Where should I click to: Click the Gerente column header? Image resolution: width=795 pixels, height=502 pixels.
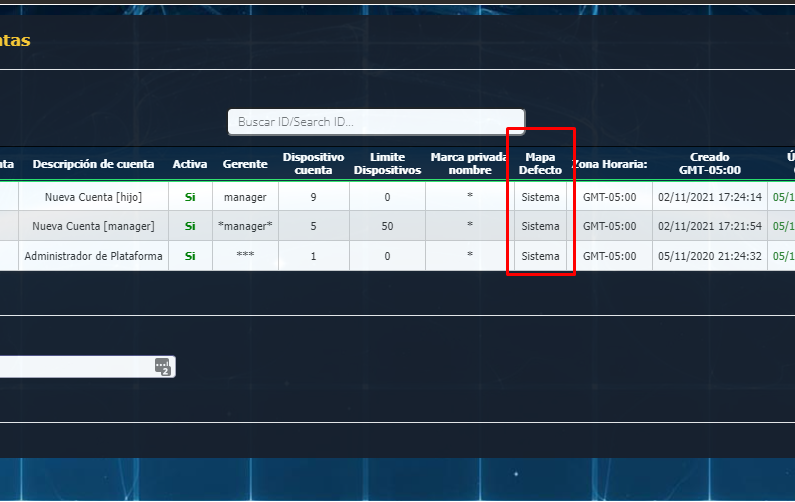click(245, 164)
